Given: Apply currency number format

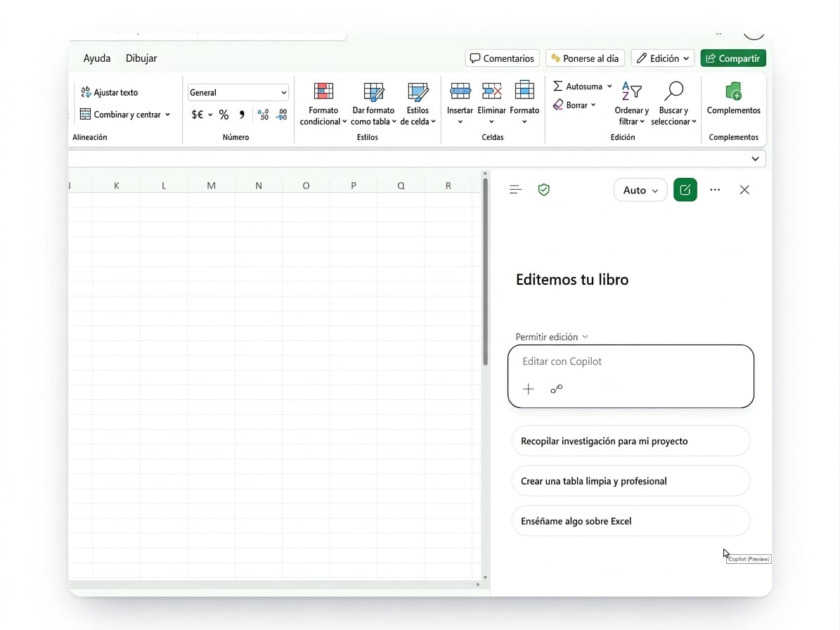Looking at the screenshot, I should coord(197,115).
